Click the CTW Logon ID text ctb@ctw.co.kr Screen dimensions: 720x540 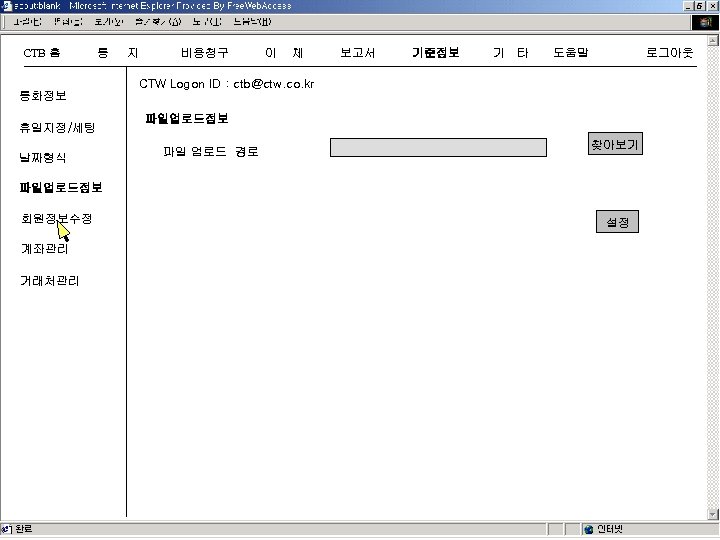click(274, 84)
